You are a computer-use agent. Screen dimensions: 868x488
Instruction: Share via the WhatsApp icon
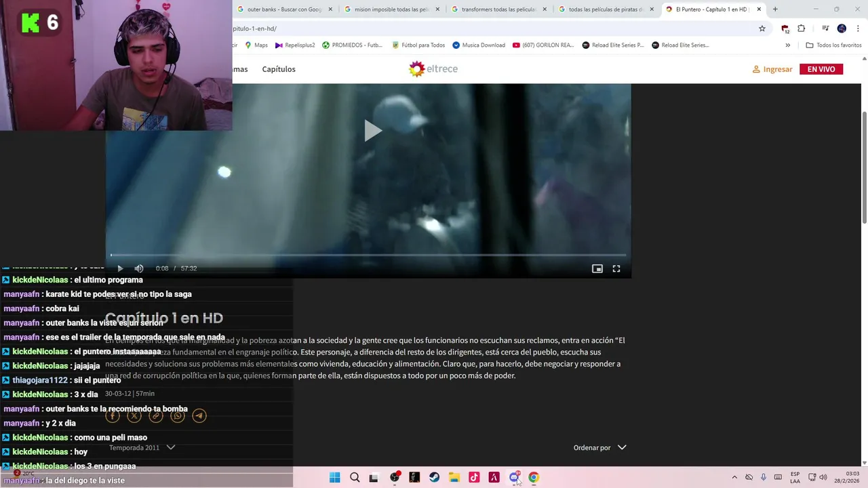[x=178, y=416]
